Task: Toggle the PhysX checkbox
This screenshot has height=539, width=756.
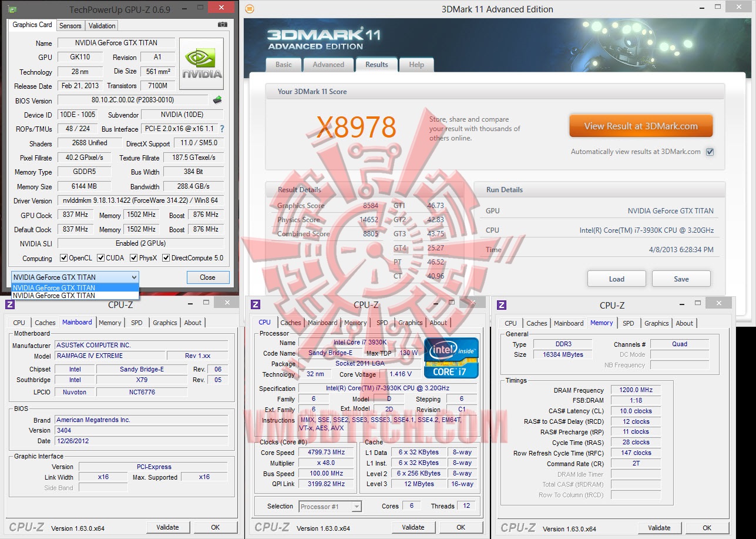Action: [x=134, y=258]
